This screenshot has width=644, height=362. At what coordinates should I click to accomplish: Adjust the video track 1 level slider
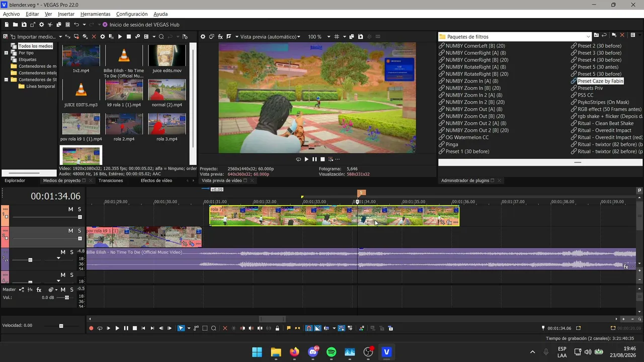point(79,217)
